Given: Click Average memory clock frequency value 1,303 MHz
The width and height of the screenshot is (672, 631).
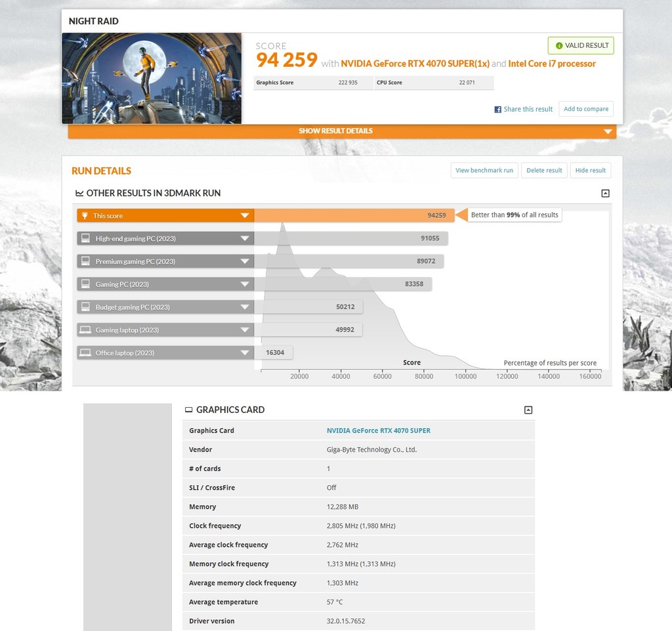Looking at the screenshot, I should click(343, 583).
